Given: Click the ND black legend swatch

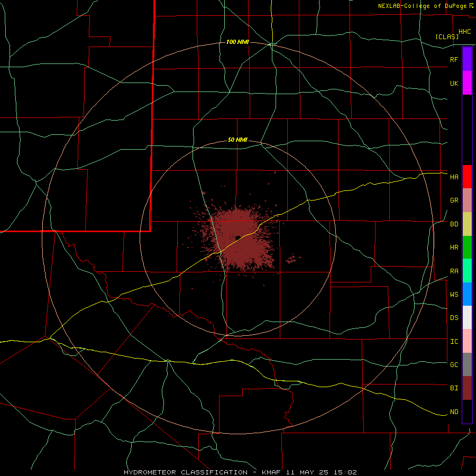Looking at the screenshot, I should 467,411.
